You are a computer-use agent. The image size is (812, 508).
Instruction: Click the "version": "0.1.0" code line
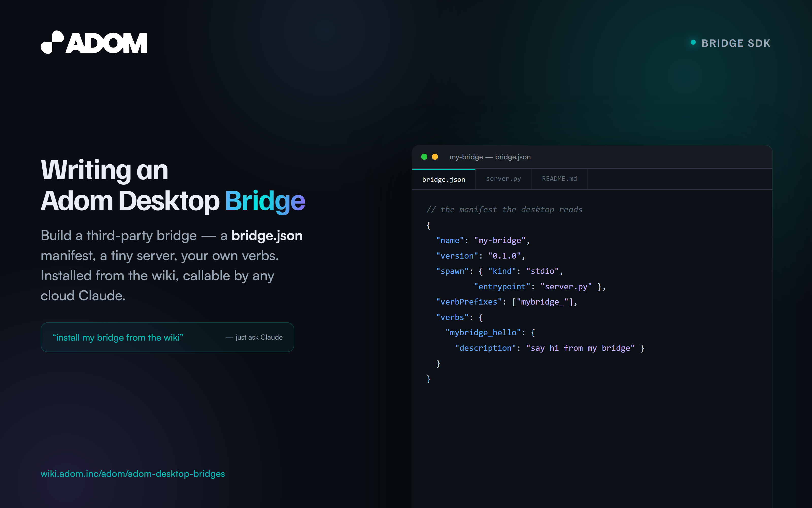pos(481,256)
